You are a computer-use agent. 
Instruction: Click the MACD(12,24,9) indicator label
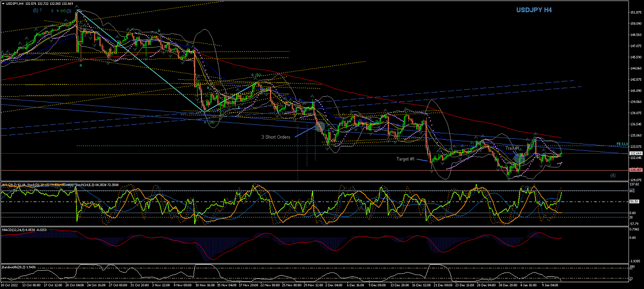tap(14, 230)
